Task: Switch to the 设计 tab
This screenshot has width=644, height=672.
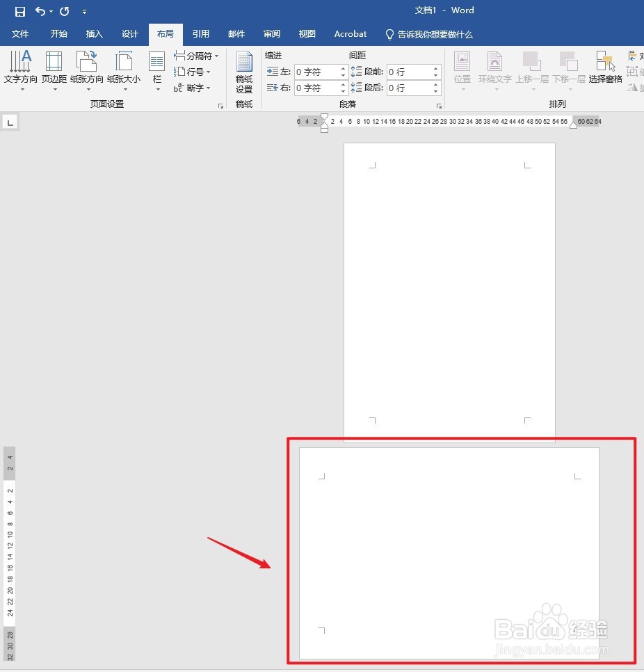Action: click(x=129, y=34)
